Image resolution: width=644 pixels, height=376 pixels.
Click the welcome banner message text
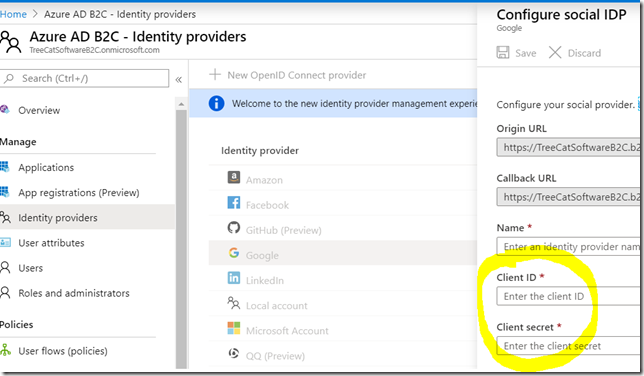(354, 104)
